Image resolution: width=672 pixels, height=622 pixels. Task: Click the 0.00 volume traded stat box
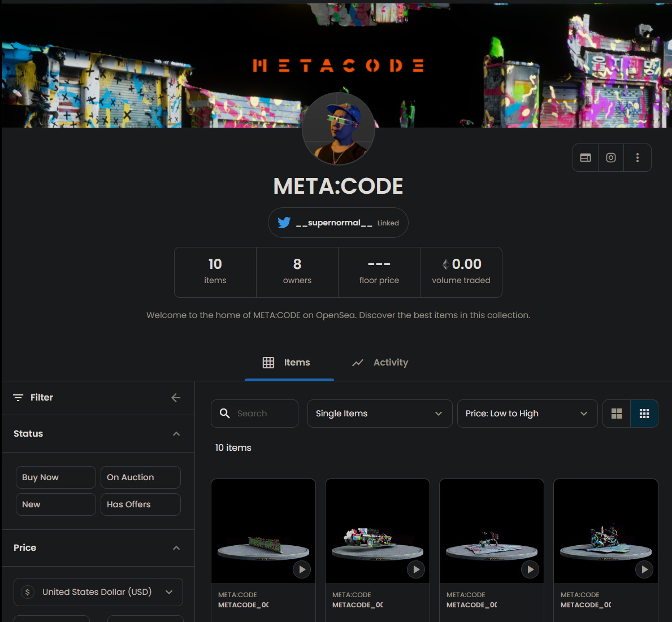tap(461, 272)
